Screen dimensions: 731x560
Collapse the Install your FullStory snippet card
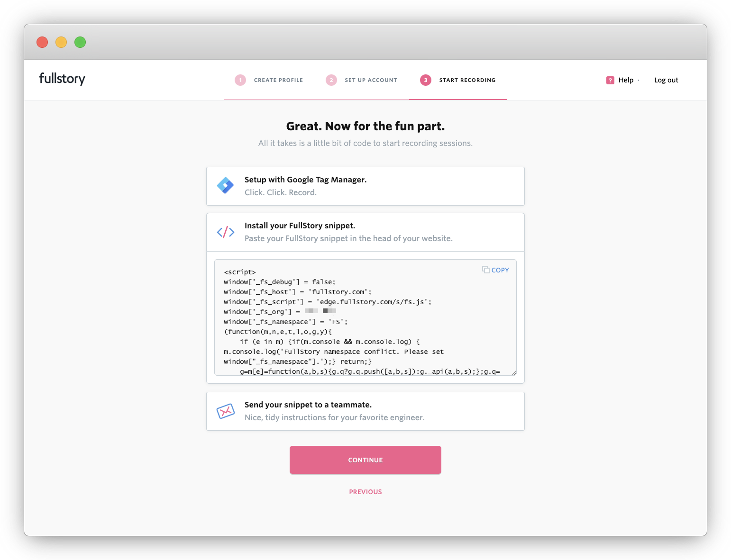(x=365, y=232)
